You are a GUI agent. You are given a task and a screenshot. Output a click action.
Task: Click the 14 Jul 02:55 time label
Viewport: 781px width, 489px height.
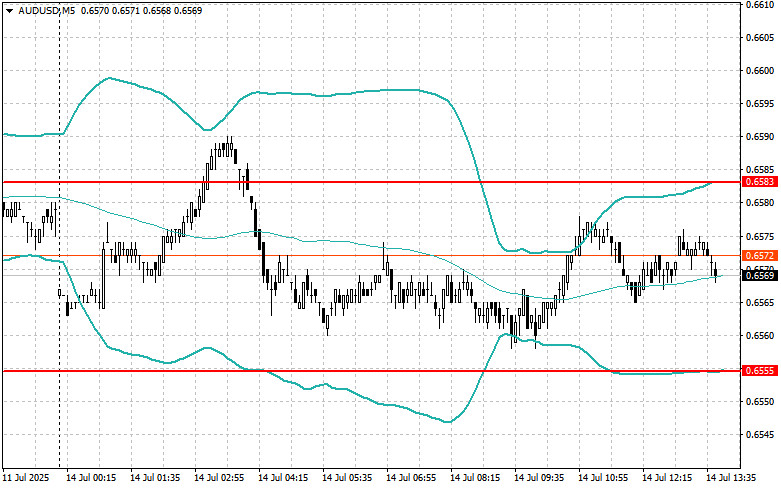(x=219, y=478)
